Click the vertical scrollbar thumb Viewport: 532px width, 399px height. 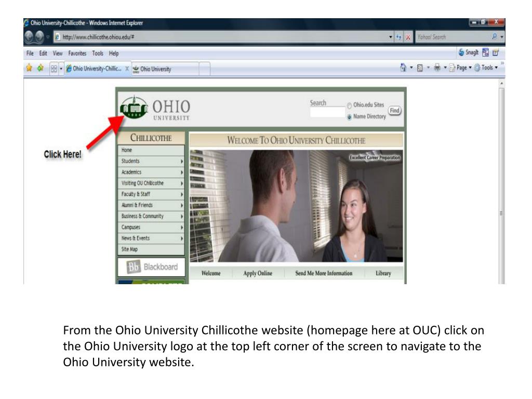pyautogui.click(x=501, y=185)
